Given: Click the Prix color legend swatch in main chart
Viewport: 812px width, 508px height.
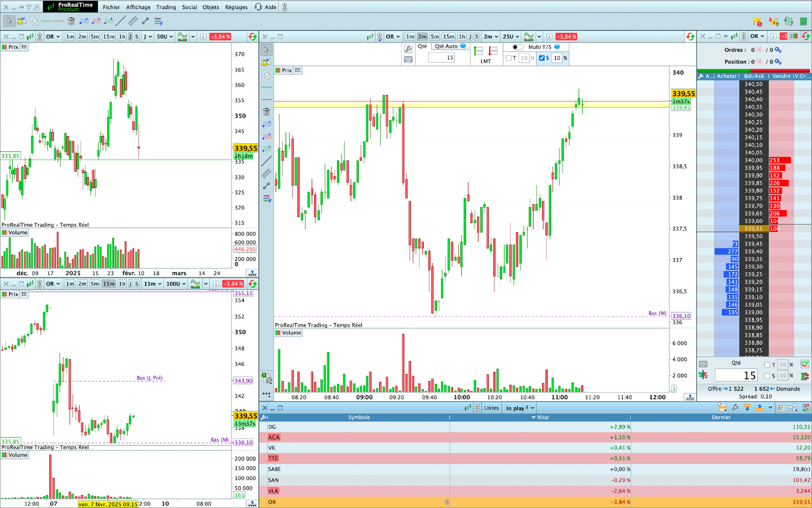Looking at the screenshot, I should click(278, 71).
